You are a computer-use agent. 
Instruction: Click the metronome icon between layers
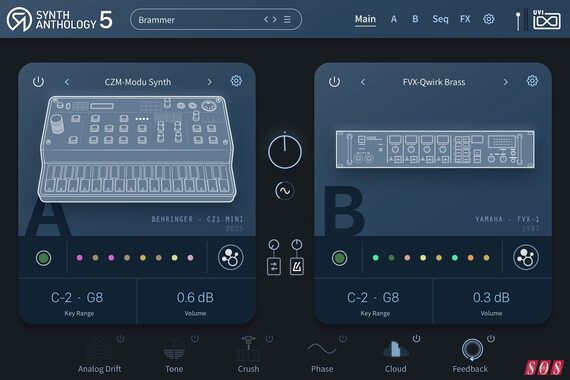tap(297, 267)
